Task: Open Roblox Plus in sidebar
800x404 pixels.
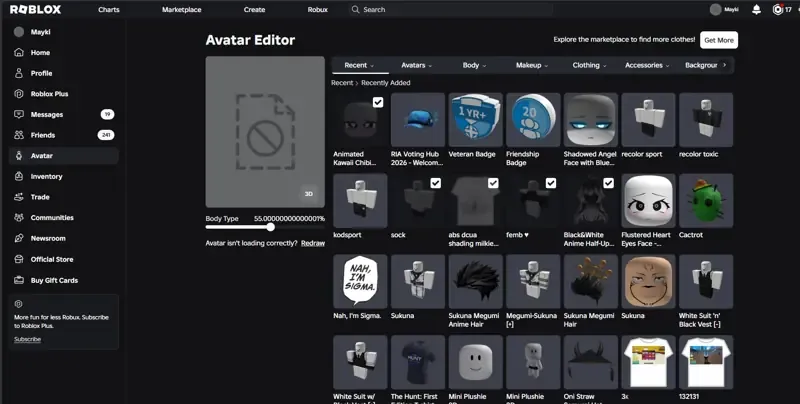Action: pyautogui.click(x=64, y=93)
